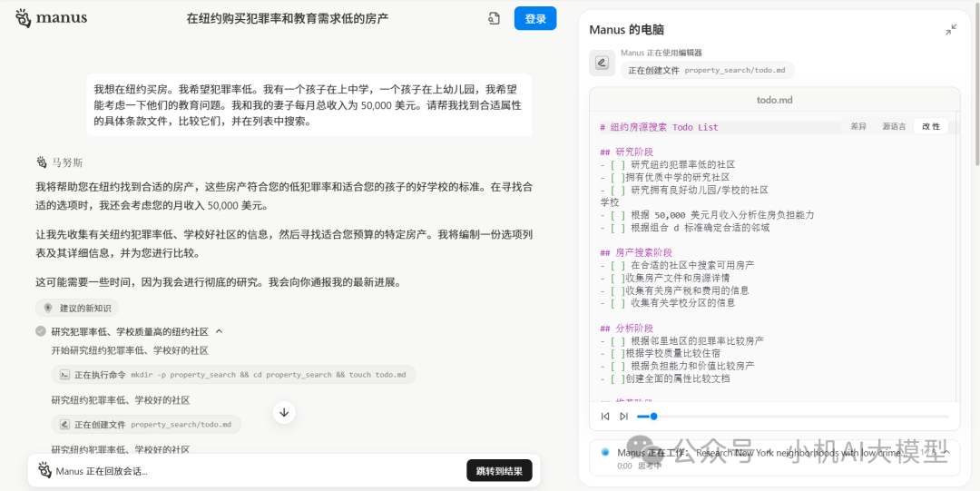Toggle checkbox for 拥有优质中学的研究社区
Screen dimensions: 980x491
(616, 177)
